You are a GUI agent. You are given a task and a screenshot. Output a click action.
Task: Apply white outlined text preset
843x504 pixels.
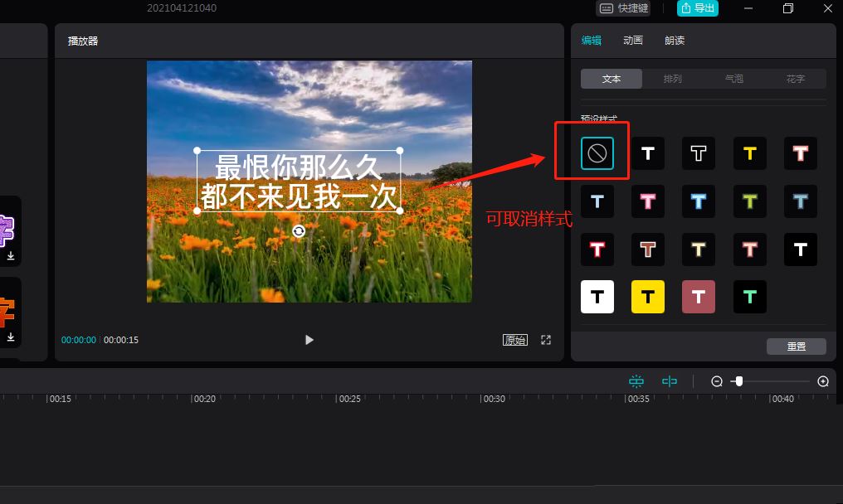coord(699,153)
